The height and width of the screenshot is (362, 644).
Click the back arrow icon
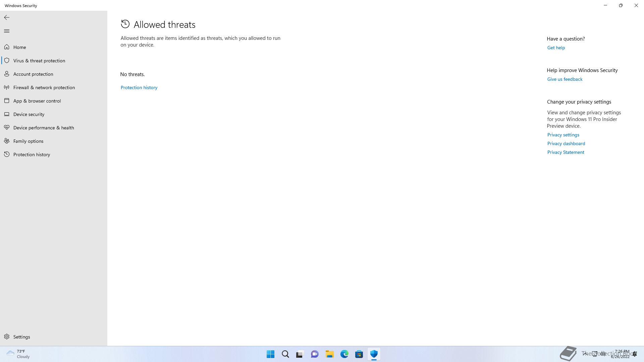tap(7, 17)
